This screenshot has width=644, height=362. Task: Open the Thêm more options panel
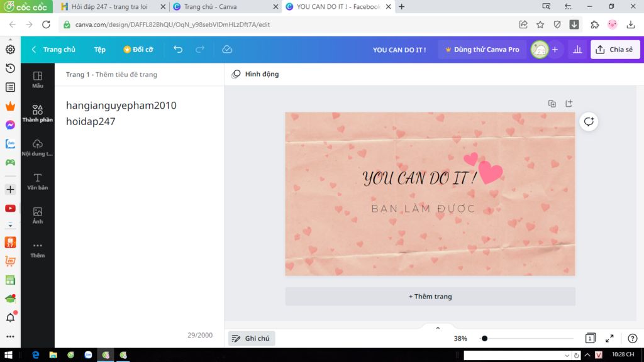point(37,250)
